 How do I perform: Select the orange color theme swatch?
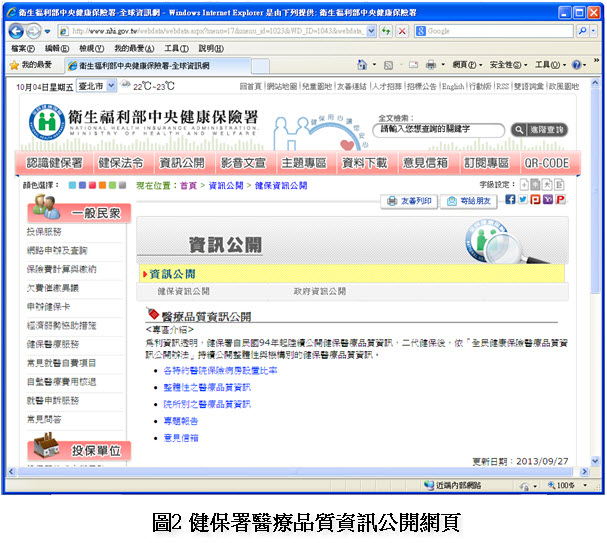pos(102,185)
